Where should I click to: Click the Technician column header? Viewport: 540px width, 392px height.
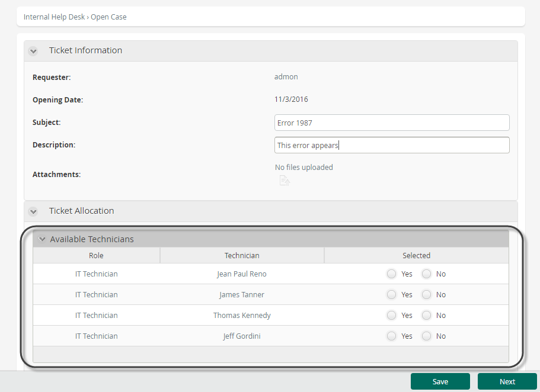click(x=242, y=255)
